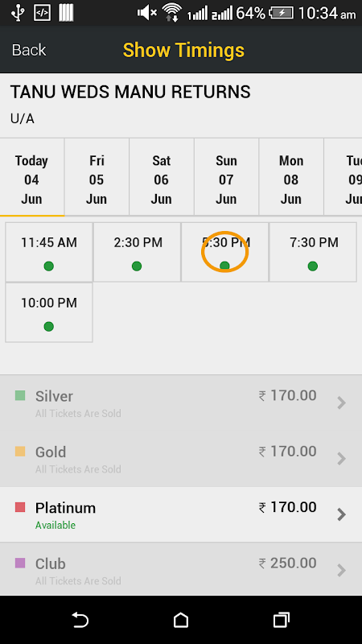Tap the red Platinum color swatch
This screenshot has width=362, height=644.
coord(20,507)
